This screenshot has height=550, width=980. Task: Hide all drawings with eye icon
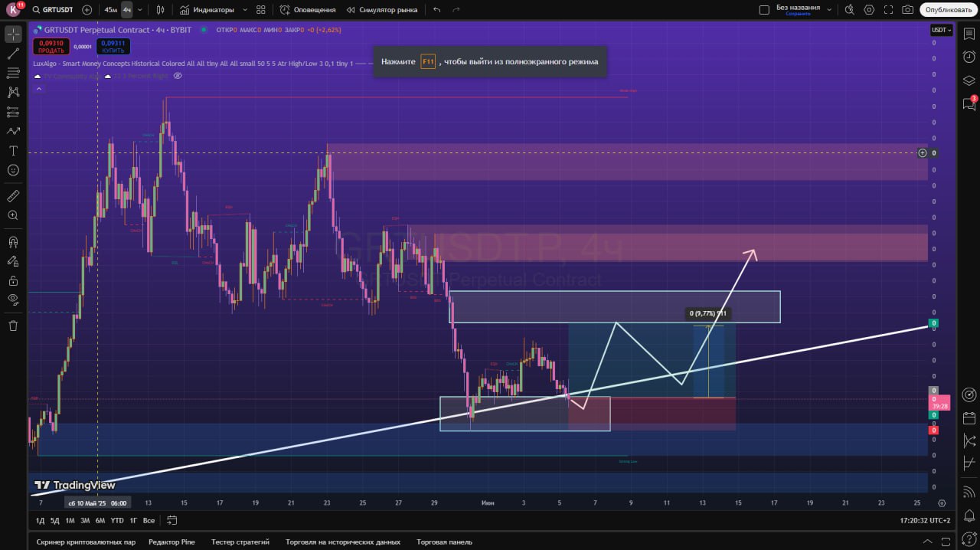click(x=13, y=299)
